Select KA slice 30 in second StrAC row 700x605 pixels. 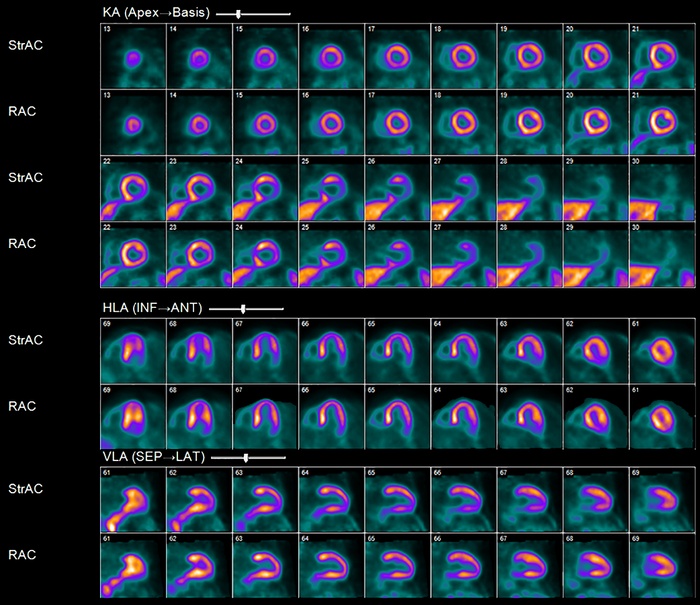click(x=662, y=189)
